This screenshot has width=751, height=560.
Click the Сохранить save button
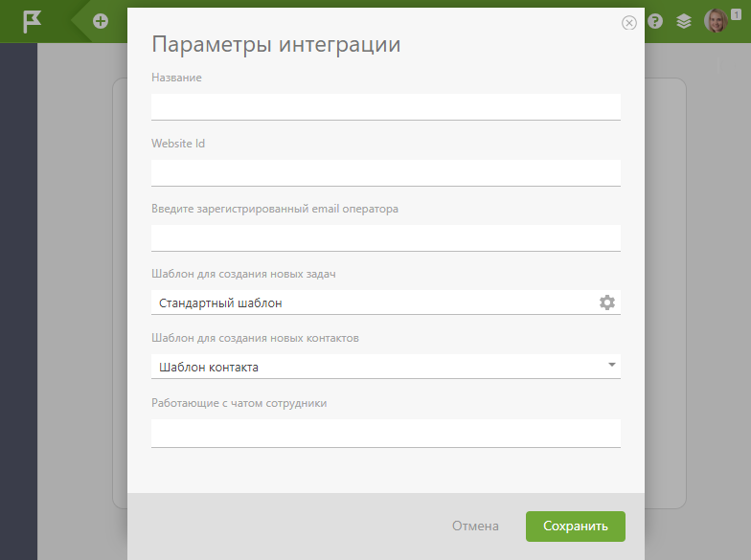click(575, 526)
